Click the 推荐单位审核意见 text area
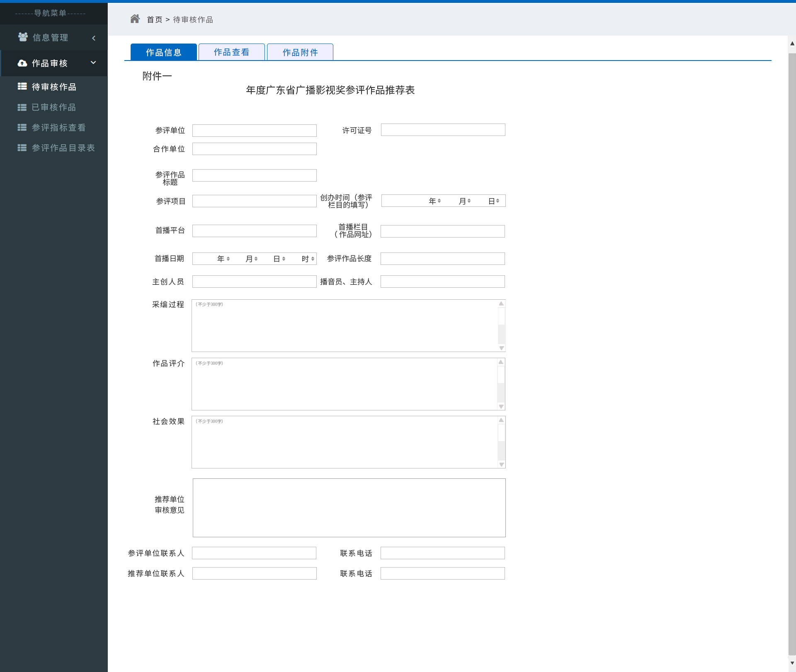 click(349, 507)
